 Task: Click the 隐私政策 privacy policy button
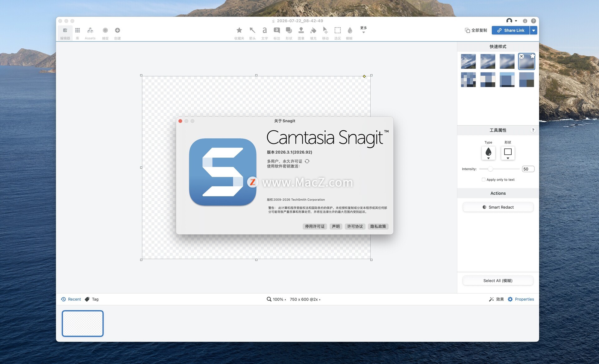(378, 226)
